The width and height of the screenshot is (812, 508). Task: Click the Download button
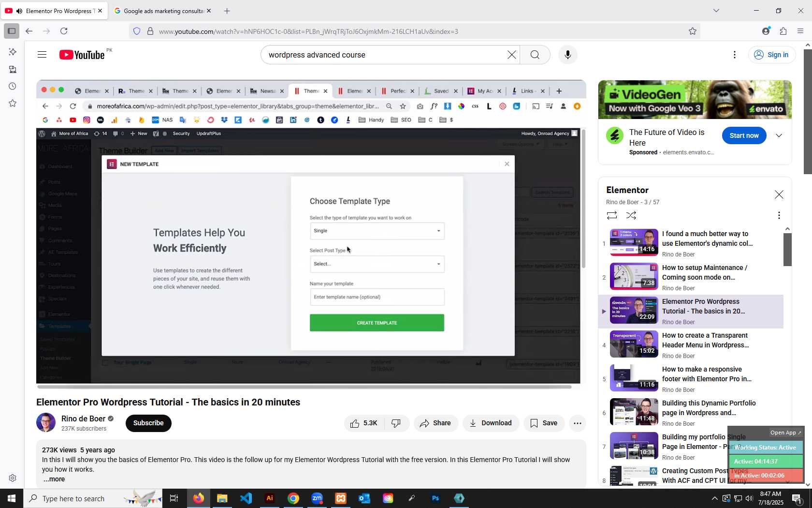coord(491,423)
